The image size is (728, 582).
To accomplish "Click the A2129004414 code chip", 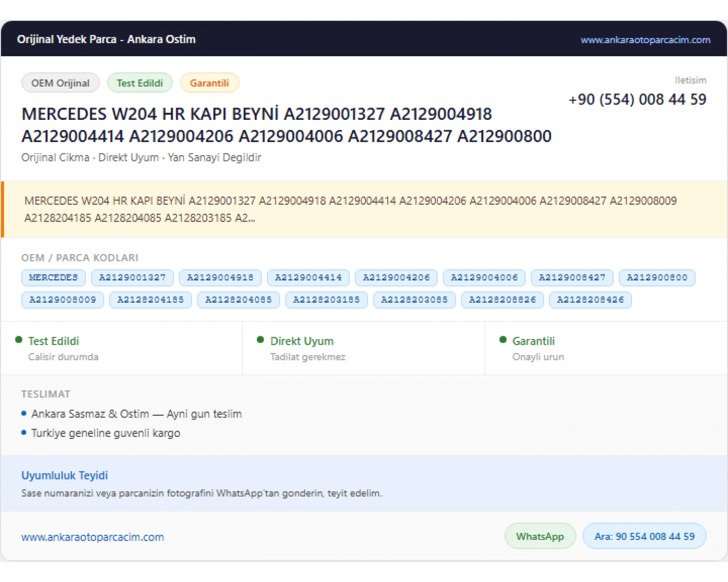I will click(x=308, y=277).
